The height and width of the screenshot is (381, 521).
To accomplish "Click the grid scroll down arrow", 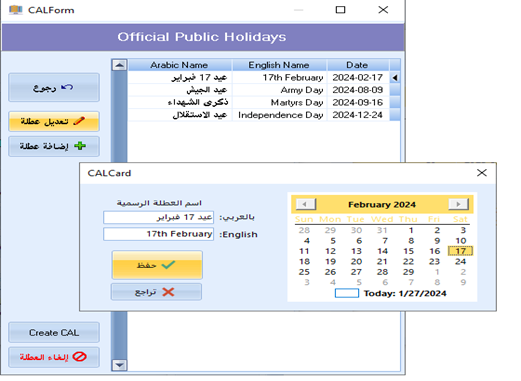I will point(119,365).
